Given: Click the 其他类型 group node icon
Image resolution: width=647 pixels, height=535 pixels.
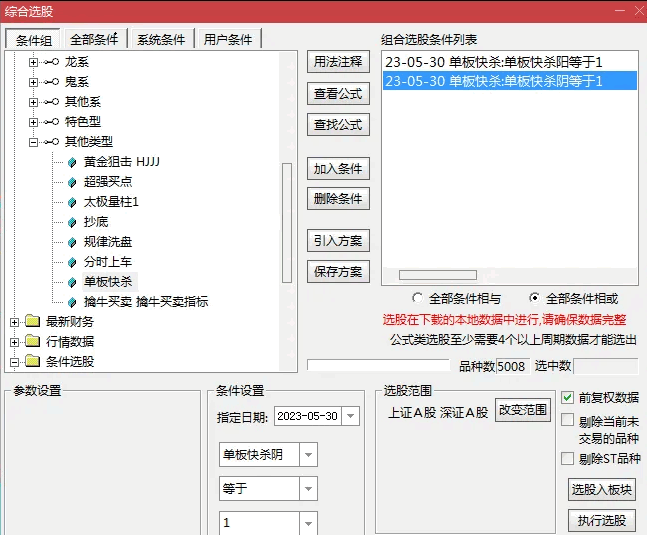Looking at the screenshot, I should point(52,142).
